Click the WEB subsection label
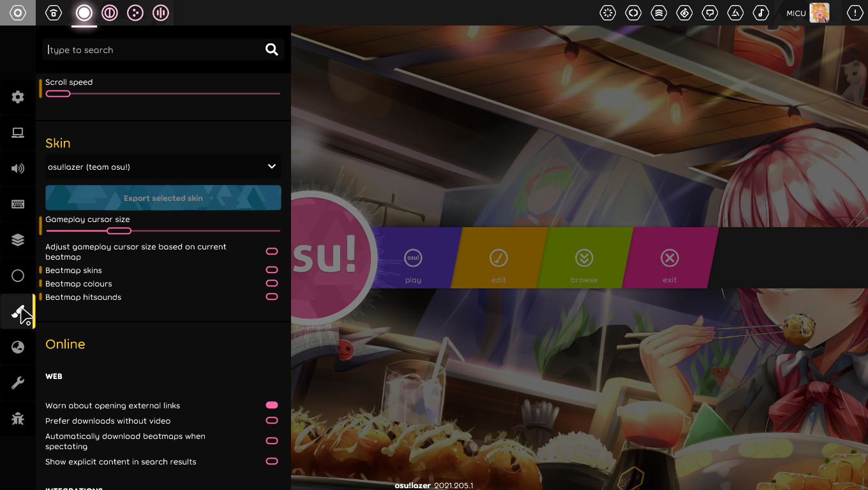The image size is (868, 490). coord(54,376)
